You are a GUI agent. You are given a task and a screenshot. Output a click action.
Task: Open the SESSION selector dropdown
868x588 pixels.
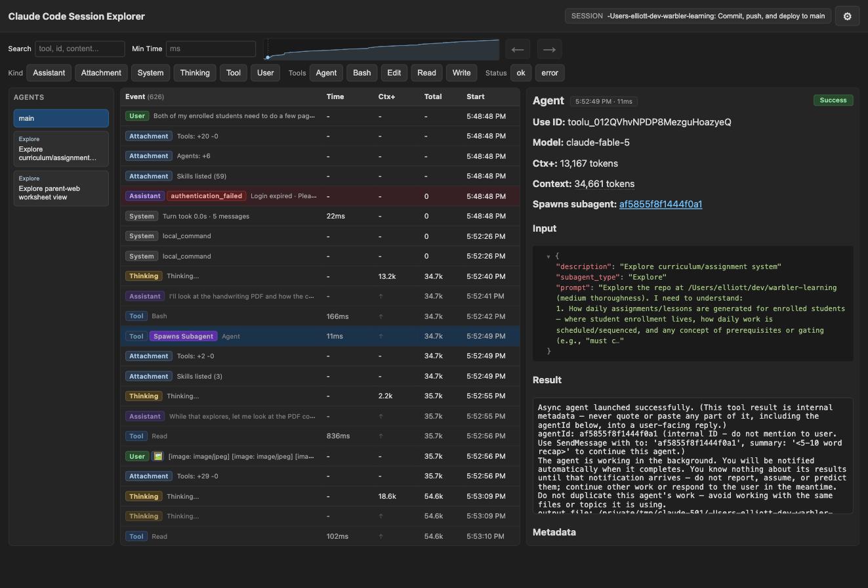pyautogui.click(x=698, y=16)
